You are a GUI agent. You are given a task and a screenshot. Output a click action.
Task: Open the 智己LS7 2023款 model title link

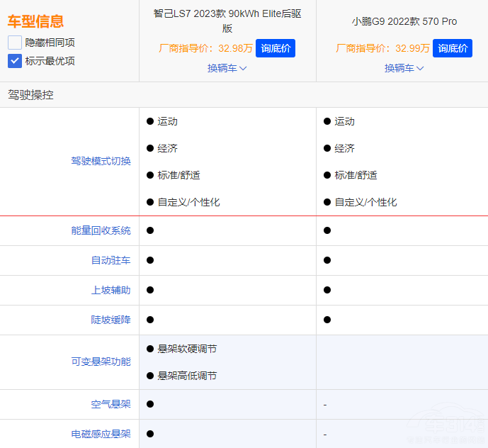point(227,21)
